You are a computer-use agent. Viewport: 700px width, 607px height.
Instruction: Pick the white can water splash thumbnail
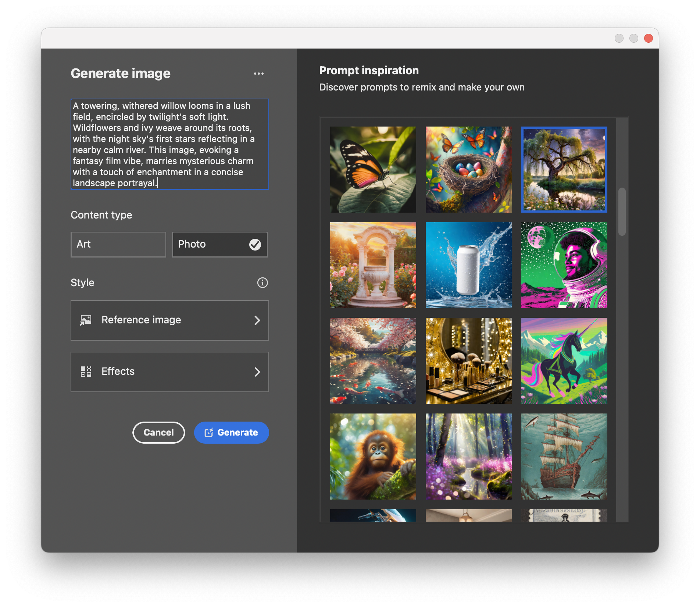[x=469, y=265]
